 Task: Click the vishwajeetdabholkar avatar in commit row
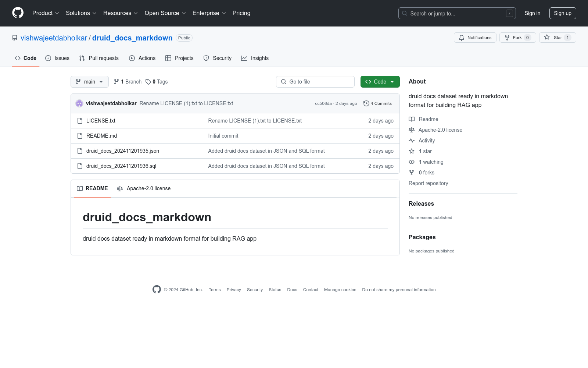click(79, 103)
